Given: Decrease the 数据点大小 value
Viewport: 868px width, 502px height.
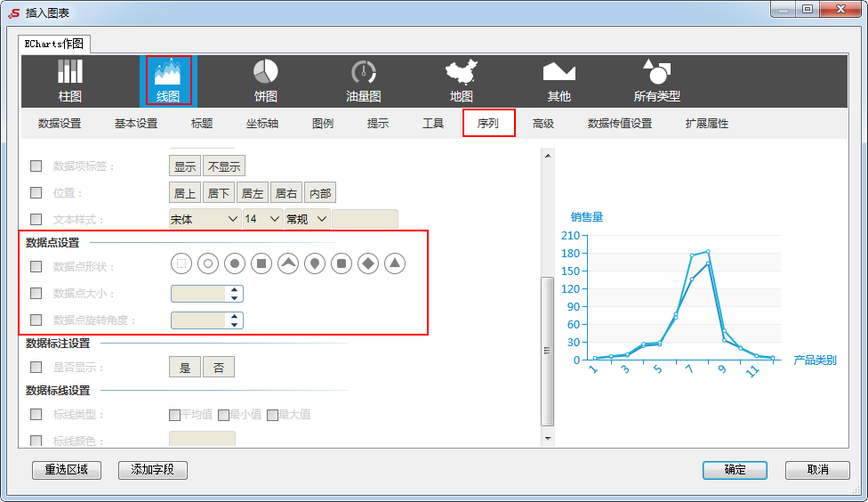Looking at the screenshot, I should coord(234,297).
